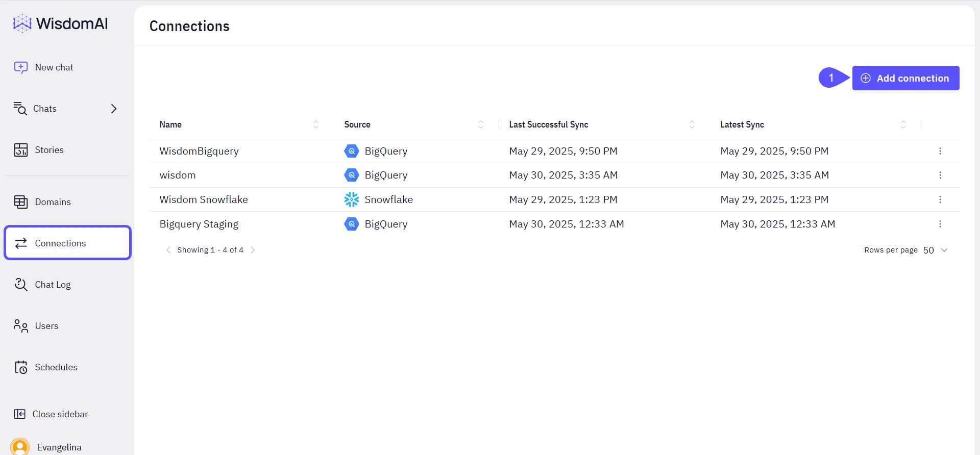Go to previous page arrow in pagination
The width and height of the screenshot is (980, 455).
point(168,250)
